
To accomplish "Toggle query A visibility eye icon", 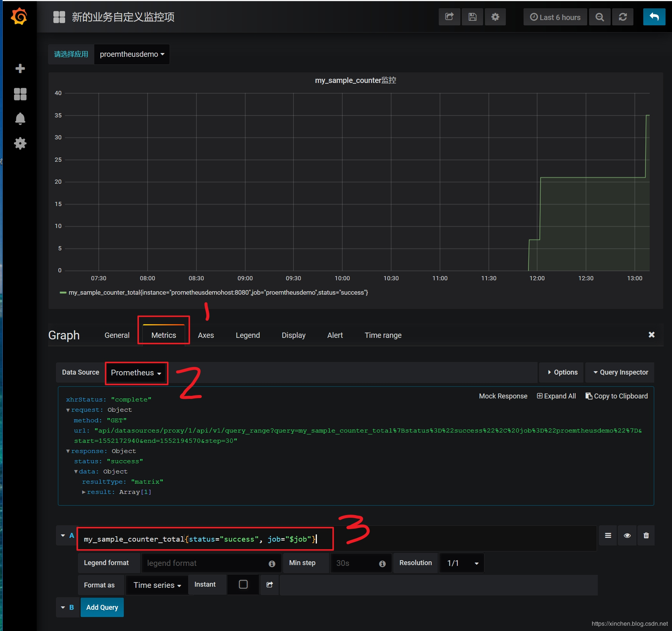I will click(627, 536).
